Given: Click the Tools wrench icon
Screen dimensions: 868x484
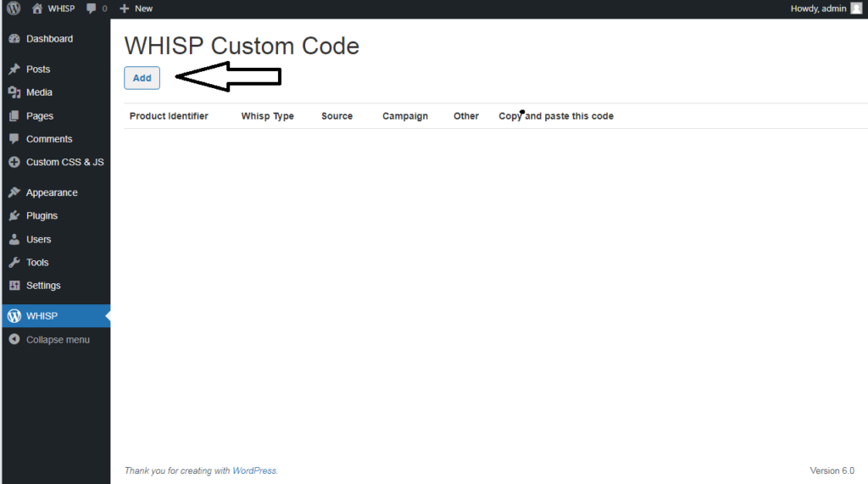Looking at the screenshot, I should click(14, 263).
